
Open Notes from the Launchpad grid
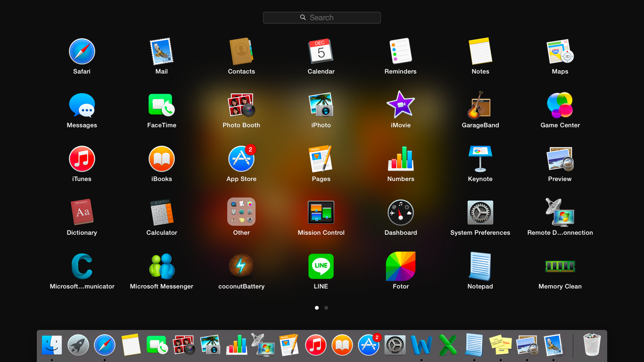click(480, 51)
